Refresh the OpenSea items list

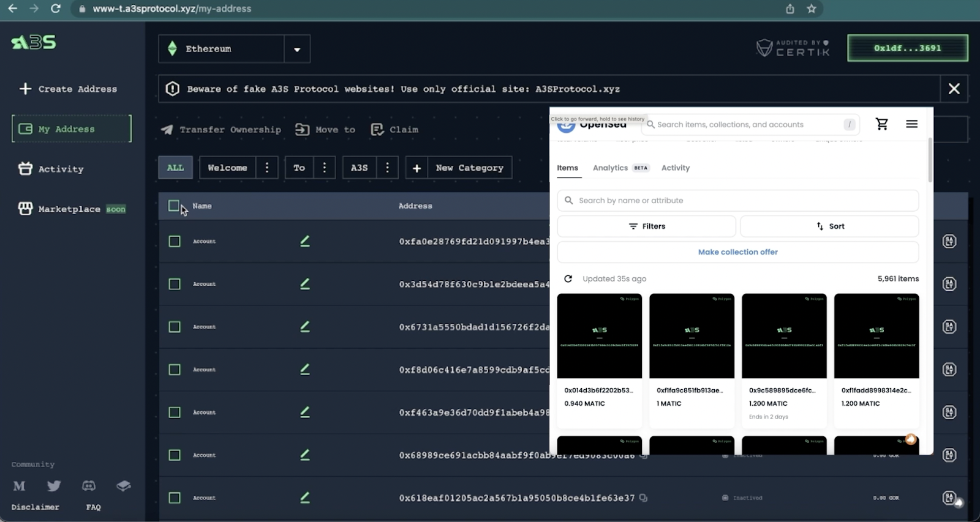click(568, 279)
